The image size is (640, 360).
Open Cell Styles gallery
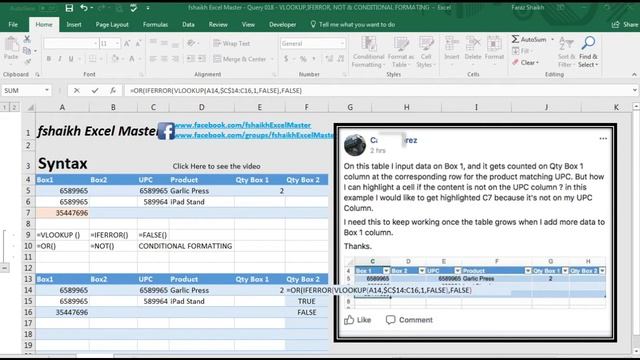pos(426,52)
